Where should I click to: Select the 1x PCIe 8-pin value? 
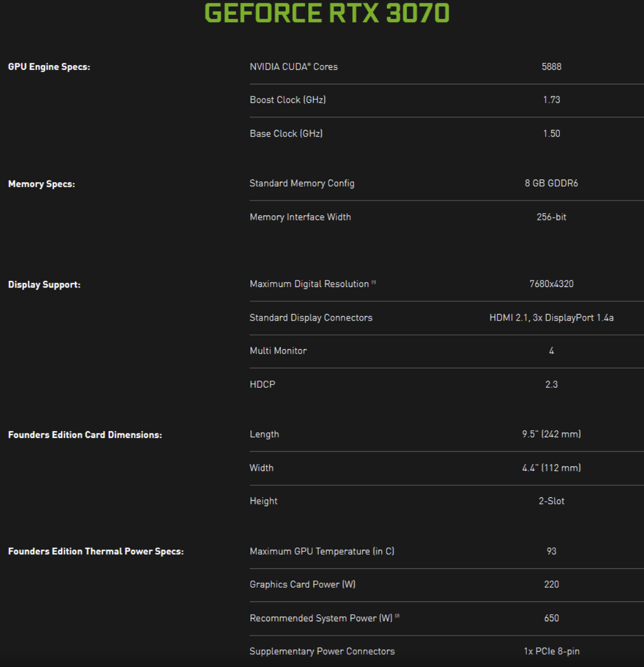point(552,652)
